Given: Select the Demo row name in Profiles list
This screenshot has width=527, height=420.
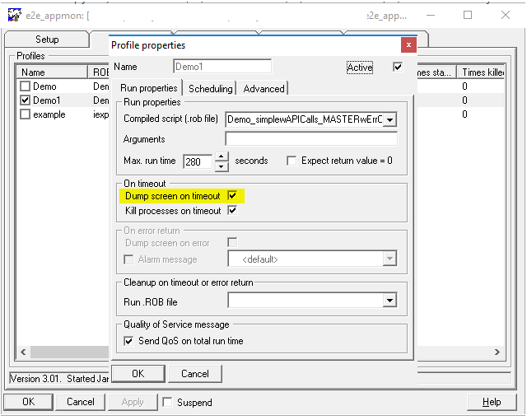Looking at the screenshot, I should (x=44, y=86).
